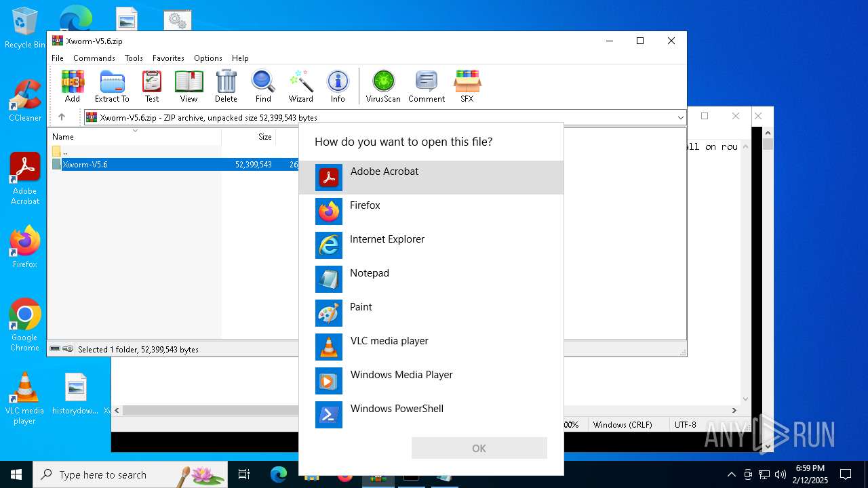Choose Adobe Acrobat to open the file
Screen dimensions: 868x488
(431, 178)
